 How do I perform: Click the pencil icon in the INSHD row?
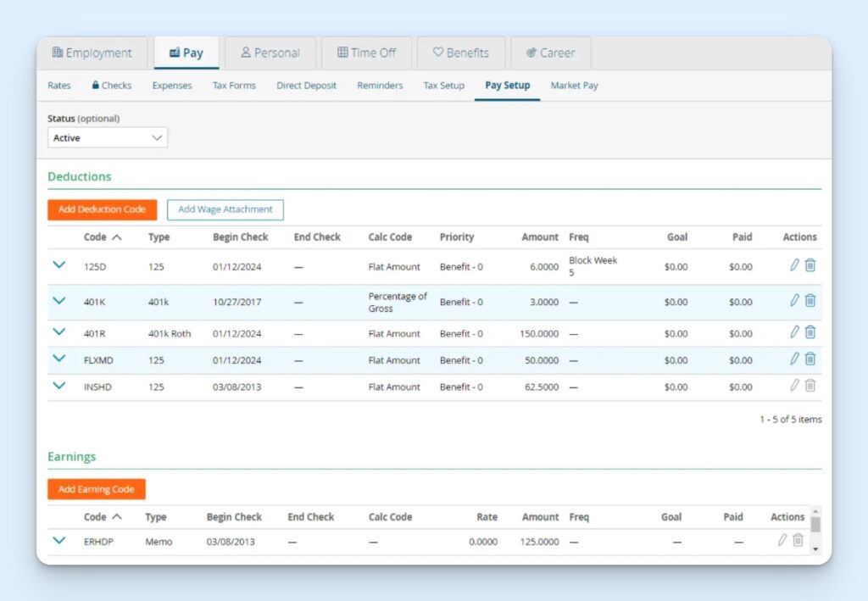[794, 385]
